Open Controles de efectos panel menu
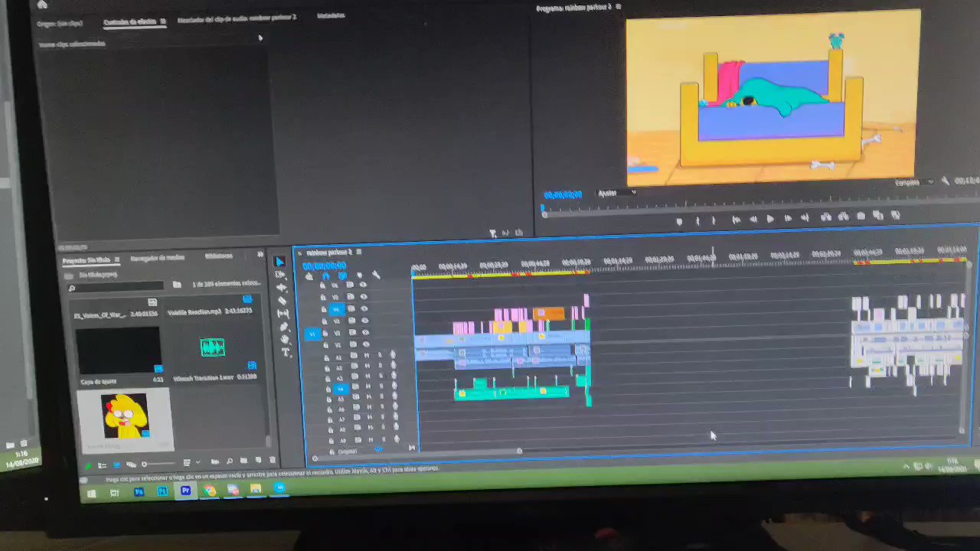The height and width of the screenshot is (551, 980). 162,21
